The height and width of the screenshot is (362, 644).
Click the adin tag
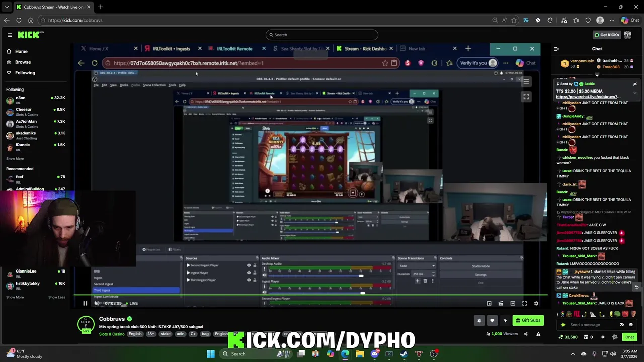click(180, 334)
